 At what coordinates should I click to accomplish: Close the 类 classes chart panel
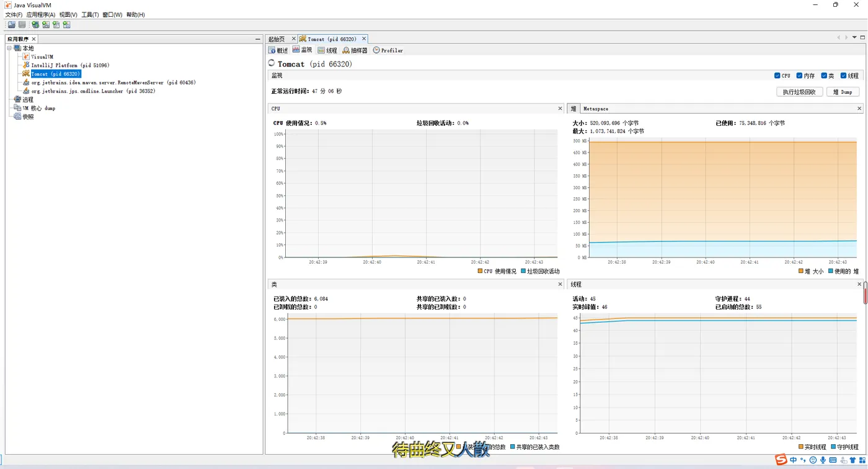pos(560,284)
